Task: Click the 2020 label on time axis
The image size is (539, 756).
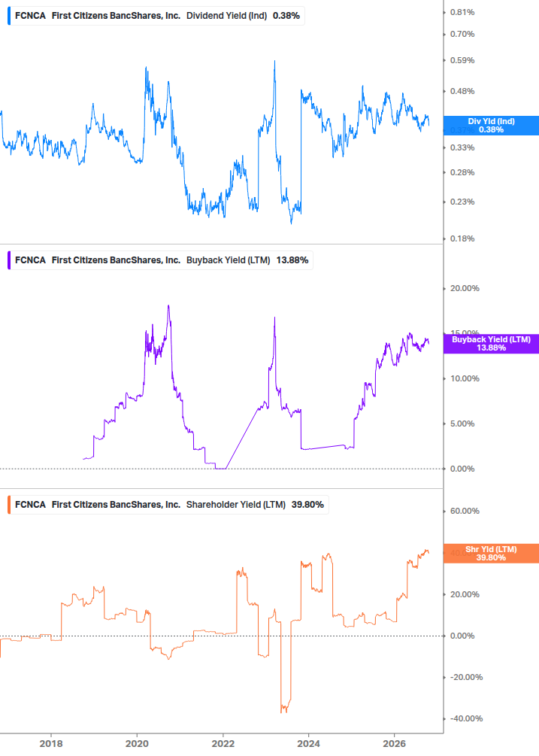Action: [x=138, y=743]
